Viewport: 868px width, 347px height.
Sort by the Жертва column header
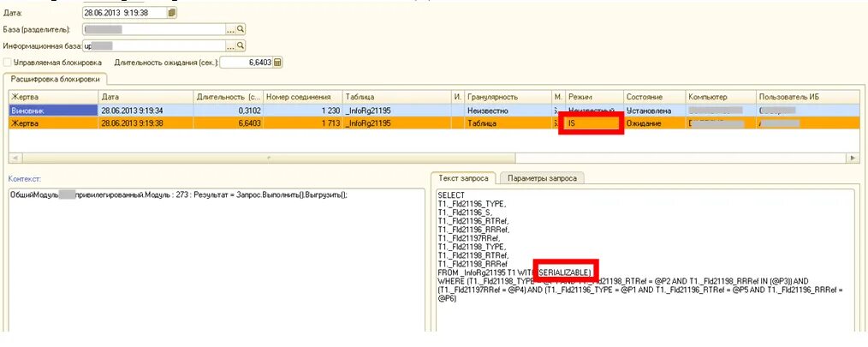(x=54, y=97)
